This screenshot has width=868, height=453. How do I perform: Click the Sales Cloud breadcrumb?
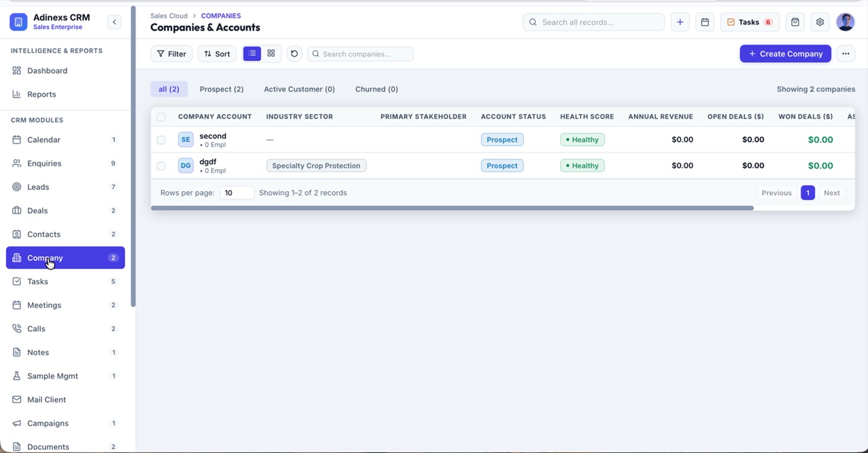tap(169, 16)
